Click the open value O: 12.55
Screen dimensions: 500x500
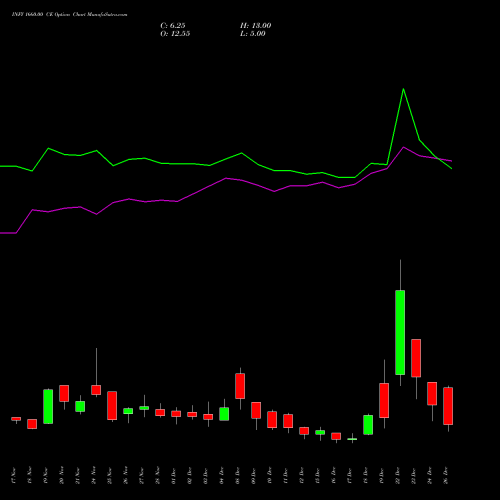pos(175,34)
